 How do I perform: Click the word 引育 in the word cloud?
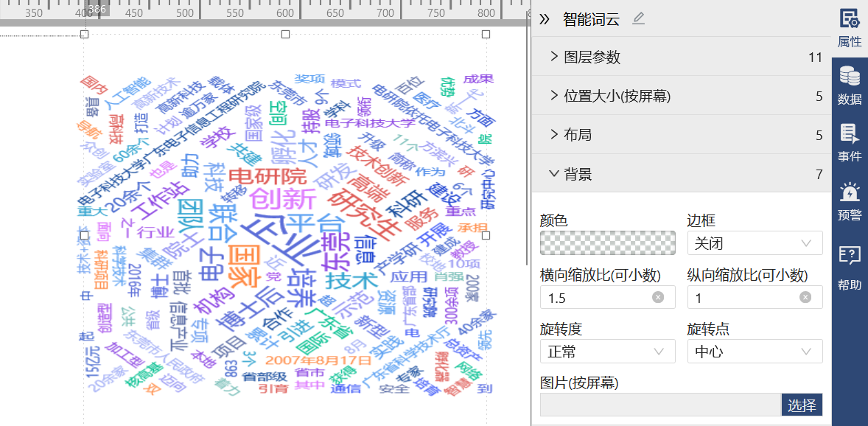[x=273, y=389]
